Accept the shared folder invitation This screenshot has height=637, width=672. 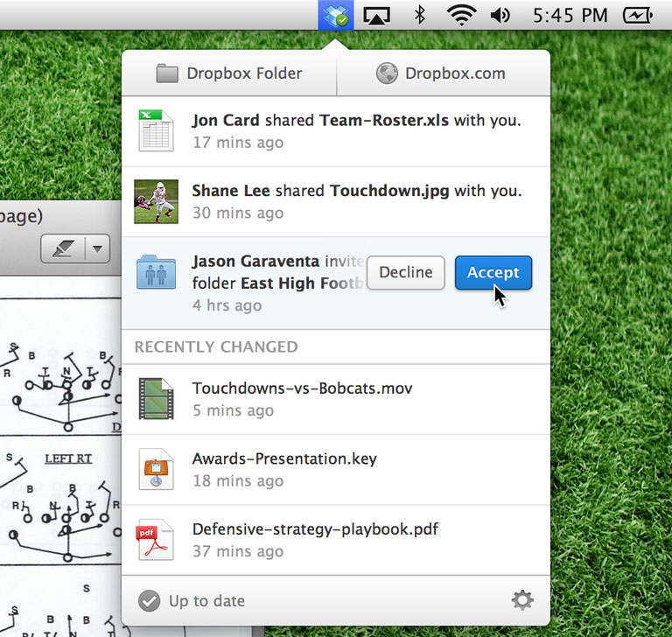click(493, 273)
